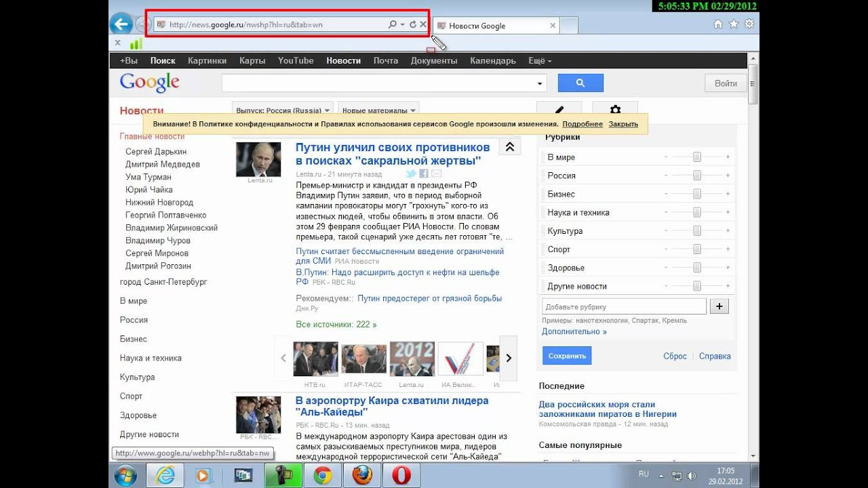
Task: Click the pencil edit icon button
Action: (x=559, y=109)
